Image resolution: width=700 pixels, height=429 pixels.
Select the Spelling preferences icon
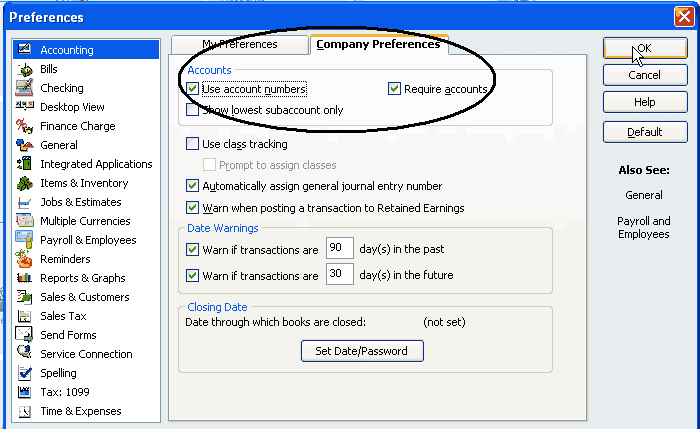(x=25, y=373)
